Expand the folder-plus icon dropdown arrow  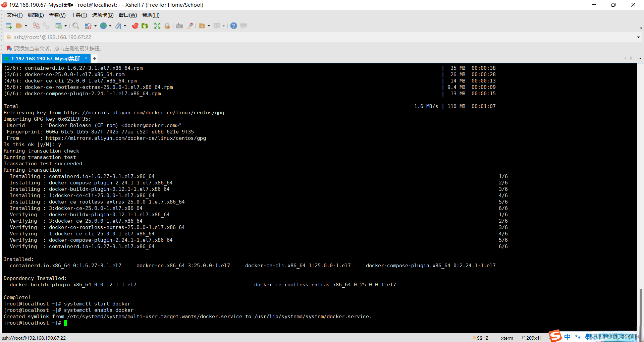(x=209, y=26)
